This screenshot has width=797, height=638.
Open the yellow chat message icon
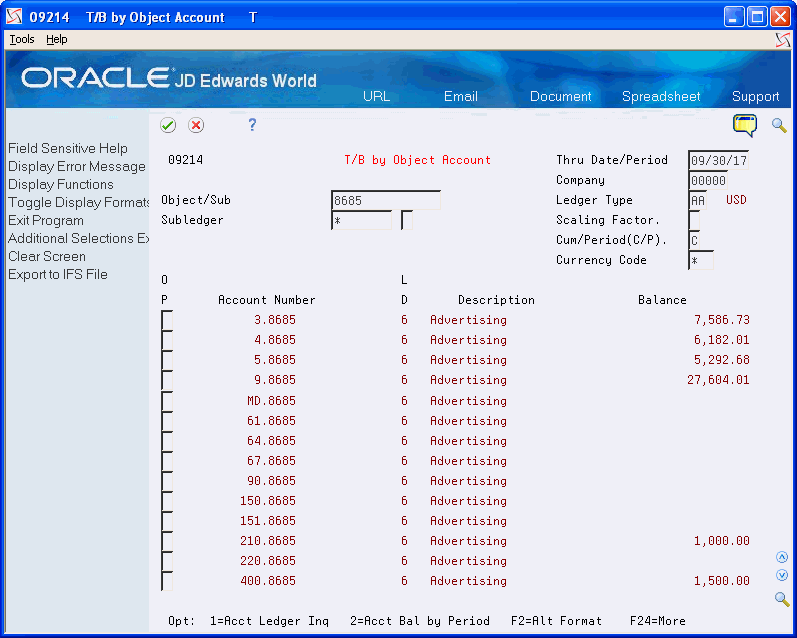point(745,125)
